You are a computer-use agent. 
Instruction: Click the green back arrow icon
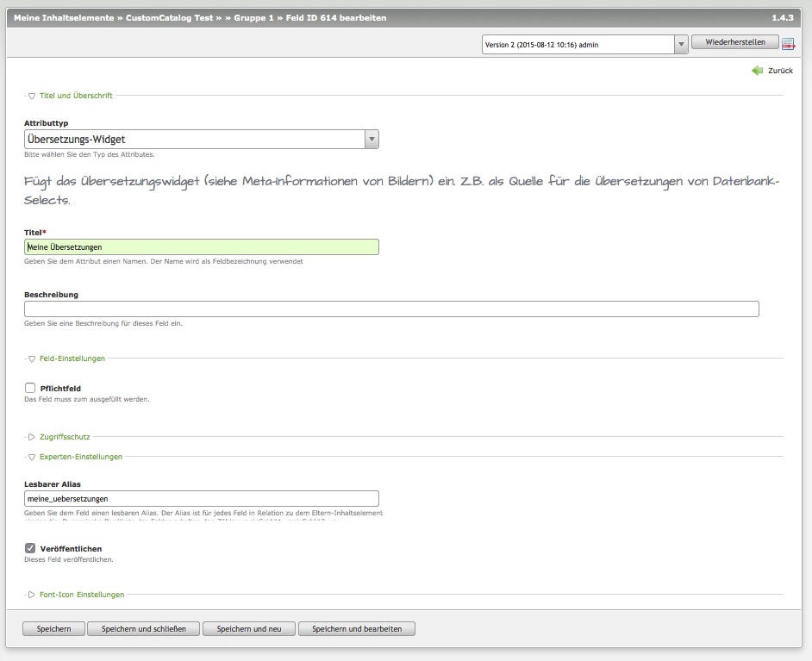click(x=757, y=71)
